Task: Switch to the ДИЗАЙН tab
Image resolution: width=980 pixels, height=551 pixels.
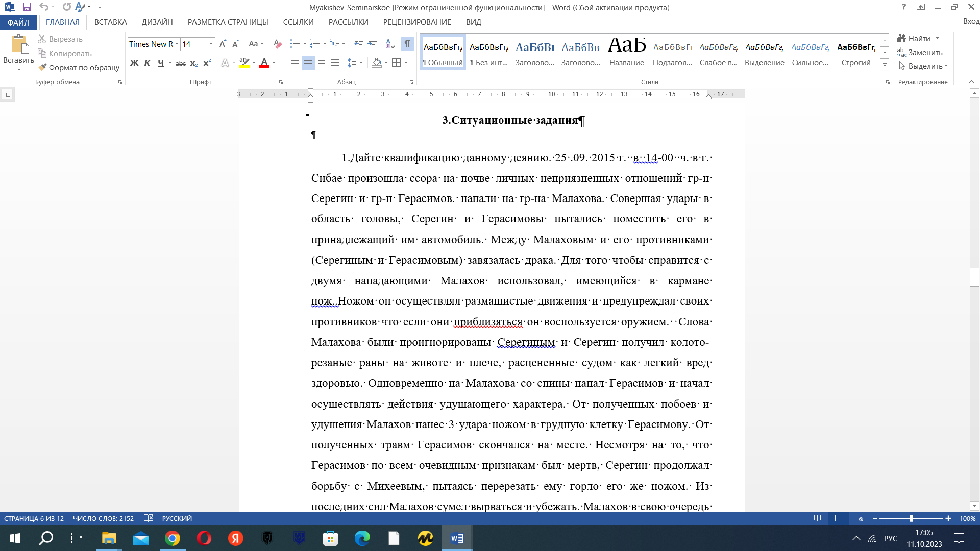Action: coord(157,22)
